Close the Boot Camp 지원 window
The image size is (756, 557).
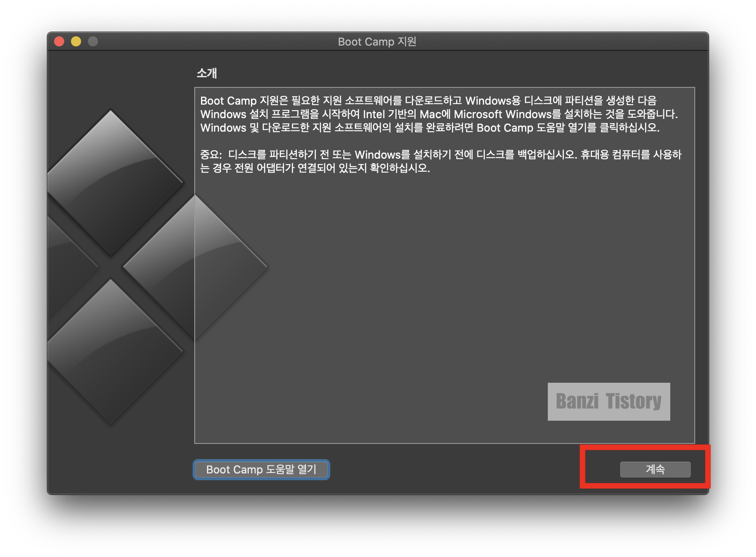pyautogui.click(x=59, y=41)
